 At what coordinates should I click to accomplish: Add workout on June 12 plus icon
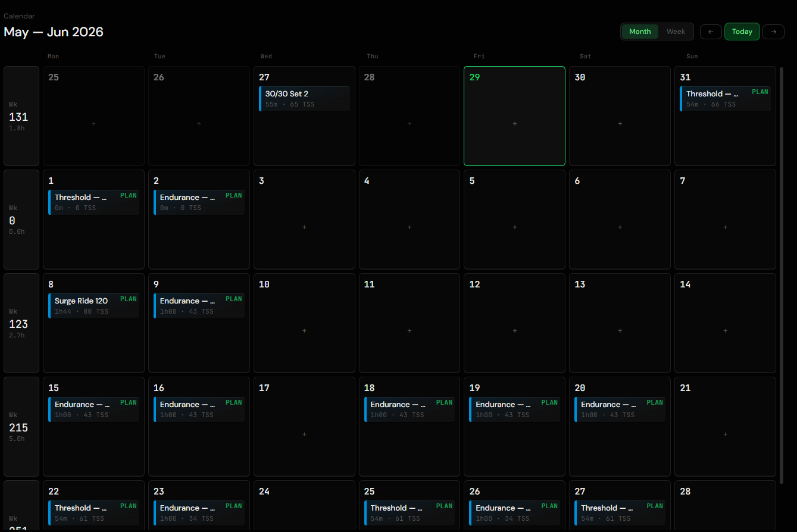pyautogui.click(x=515, y=331)
